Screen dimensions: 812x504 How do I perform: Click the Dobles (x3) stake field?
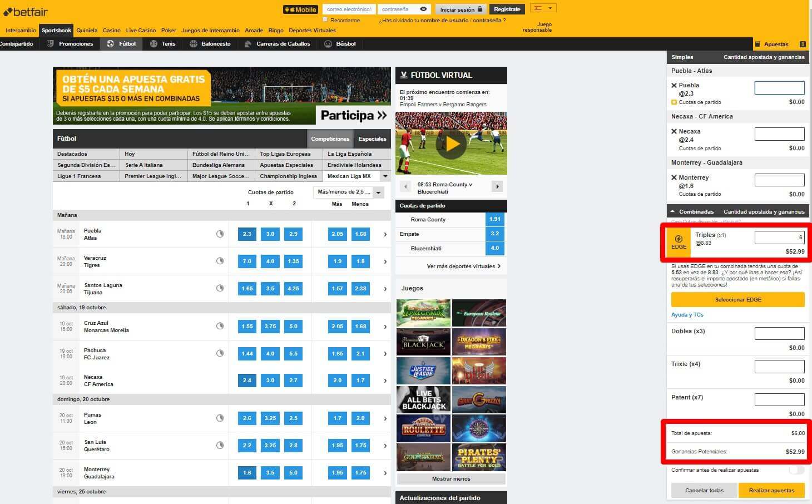click(779, 334)
